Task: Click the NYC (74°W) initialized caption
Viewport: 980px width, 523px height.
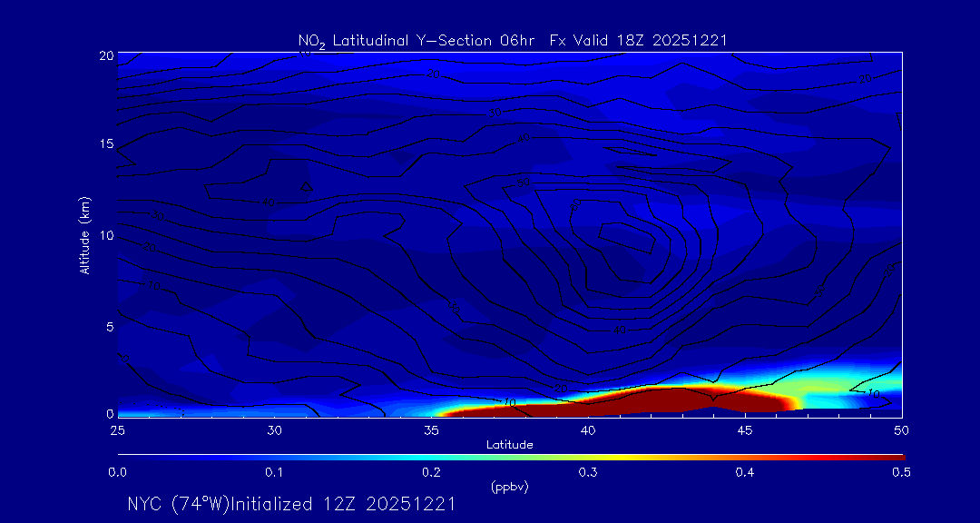Action: [x=291, y=504]
